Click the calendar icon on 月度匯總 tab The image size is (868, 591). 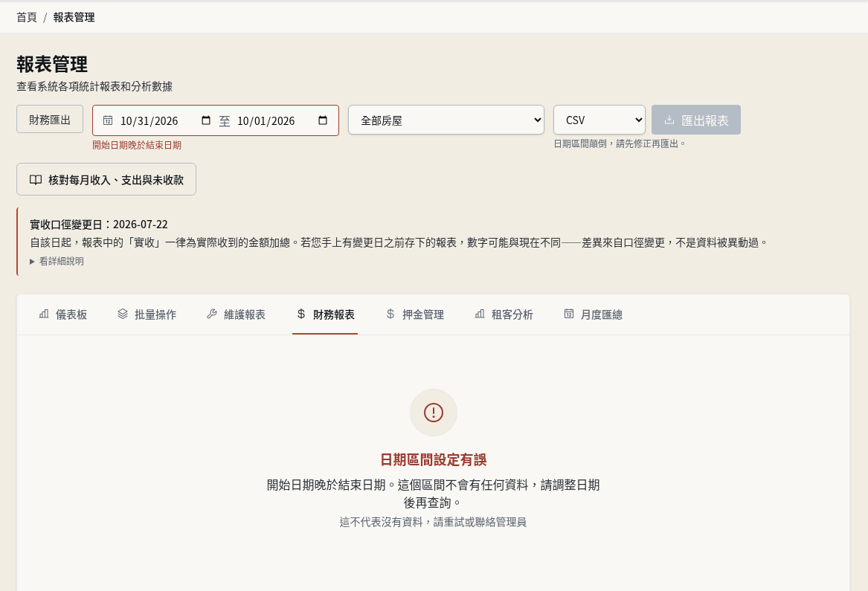(568, 314)
